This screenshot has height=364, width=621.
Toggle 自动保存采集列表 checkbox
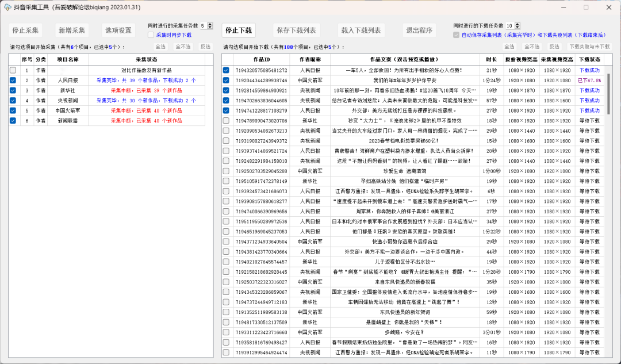[x=457, y=35]
